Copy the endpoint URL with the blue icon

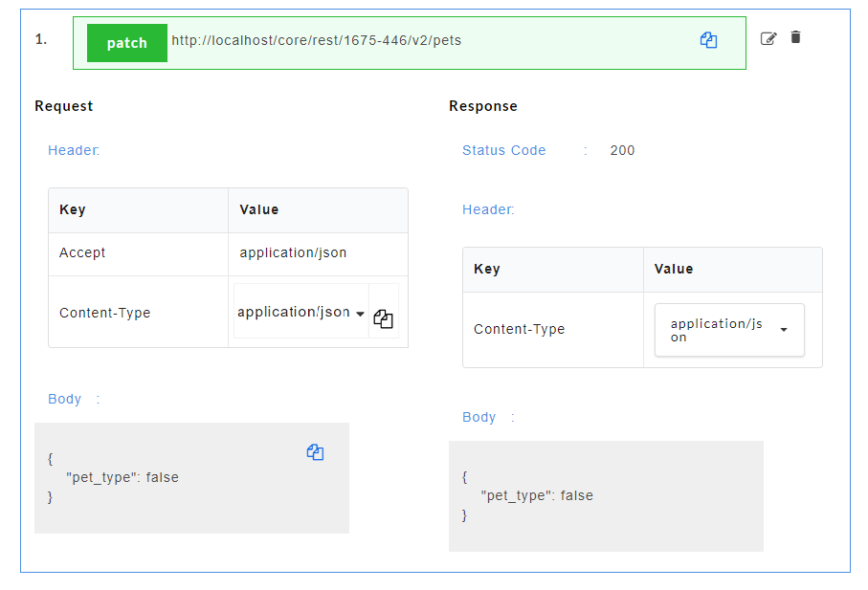click(x=708, y=40)
